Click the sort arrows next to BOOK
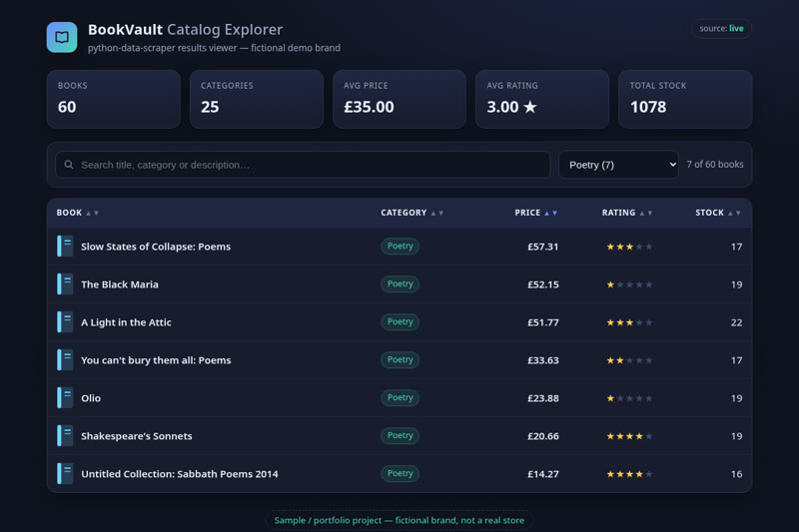Viewport: 799px width, 532px height. (92, 213)
